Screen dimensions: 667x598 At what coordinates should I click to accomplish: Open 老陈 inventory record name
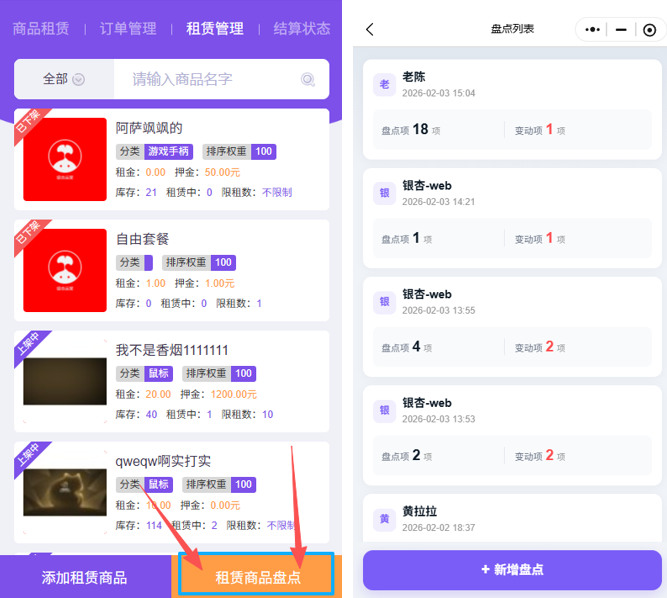[x=414, y=77]
